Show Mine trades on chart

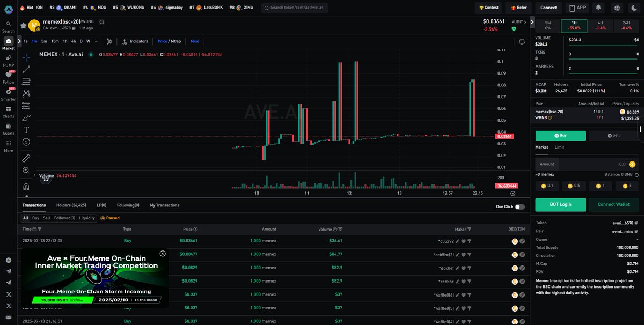click(x=195, y=41)
